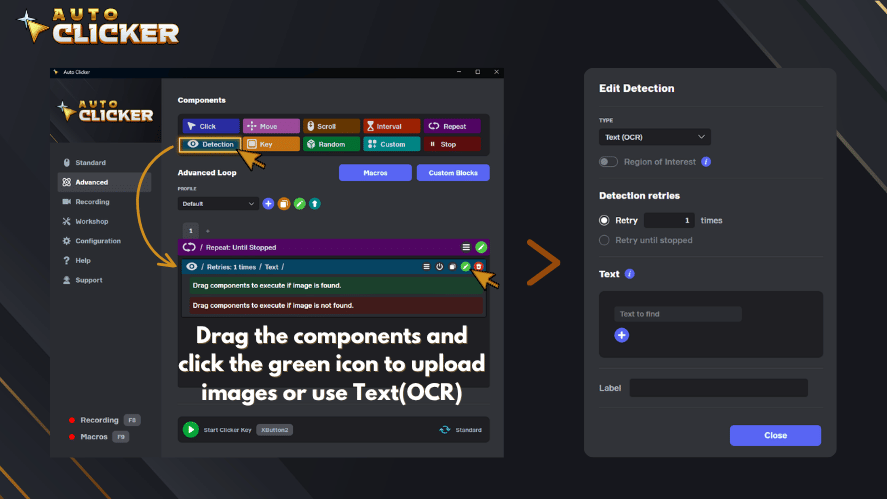Show Region of Interest info tooltip

[x=706, y=162]
